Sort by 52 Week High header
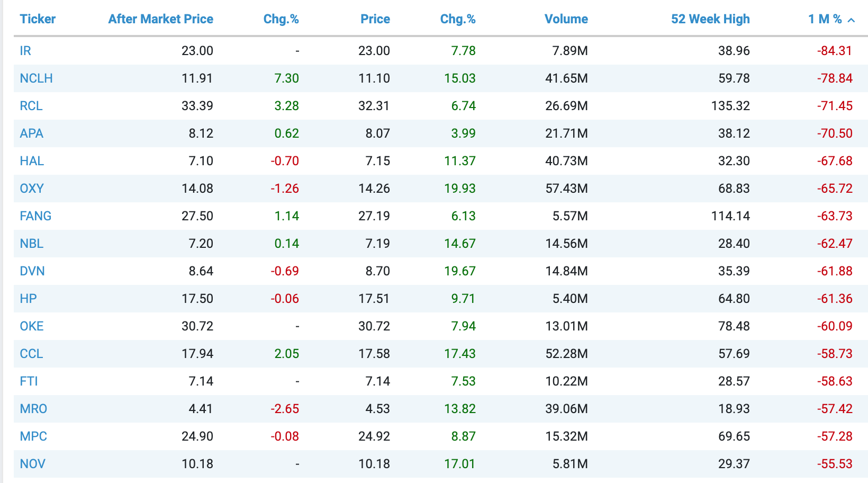Image resolution: width=868 pixels, height=483 pixels. (x=710, y=19)
